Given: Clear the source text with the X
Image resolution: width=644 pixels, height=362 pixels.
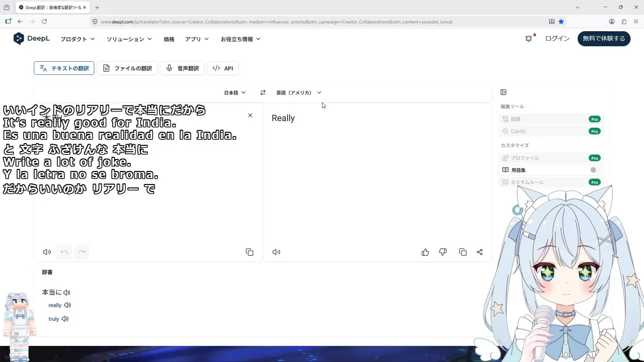Looking at the screenshot, I should coord(250,116).
